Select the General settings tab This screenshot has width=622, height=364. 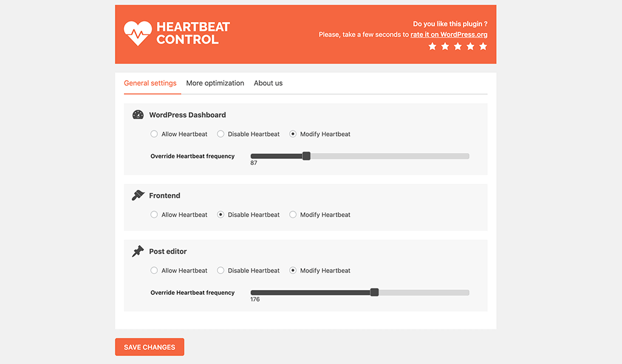tap(151, 83)
